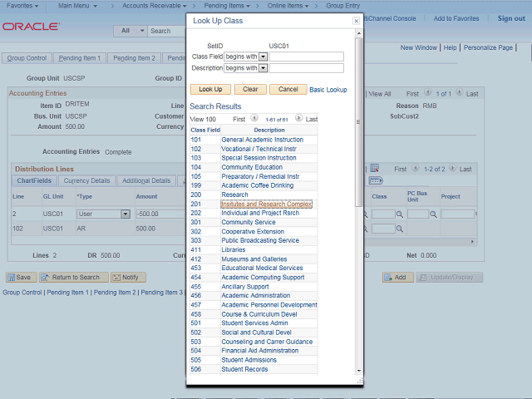Click class code 505
The image size is (532, 399).
[x=196, y=360]
